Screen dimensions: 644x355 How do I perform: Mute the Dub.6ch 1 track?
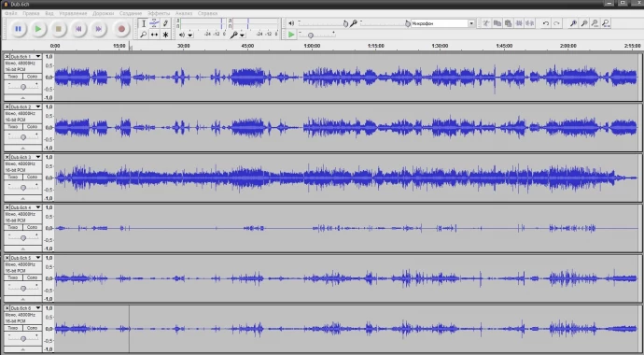[x=13, y=77]
